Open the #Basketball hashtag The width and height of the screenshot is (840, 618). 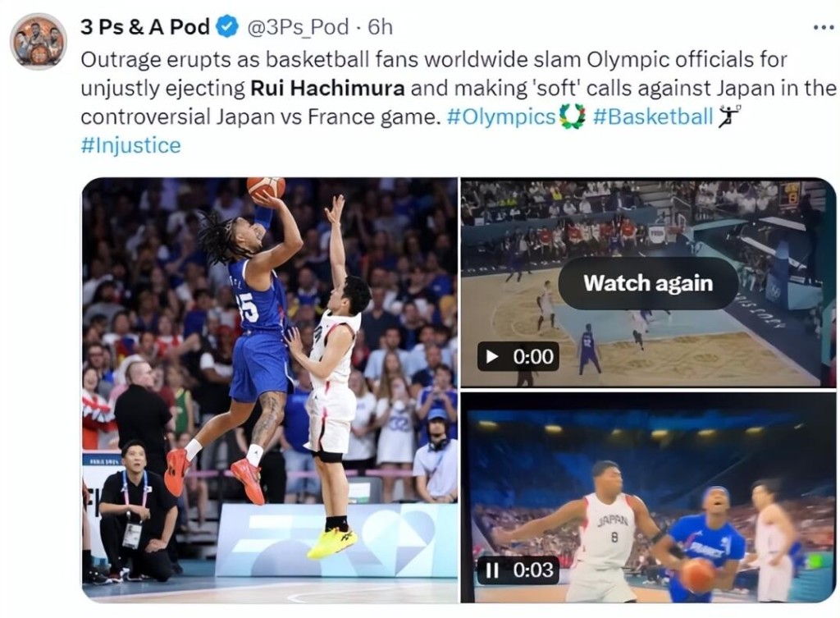[x=653, y=117]
